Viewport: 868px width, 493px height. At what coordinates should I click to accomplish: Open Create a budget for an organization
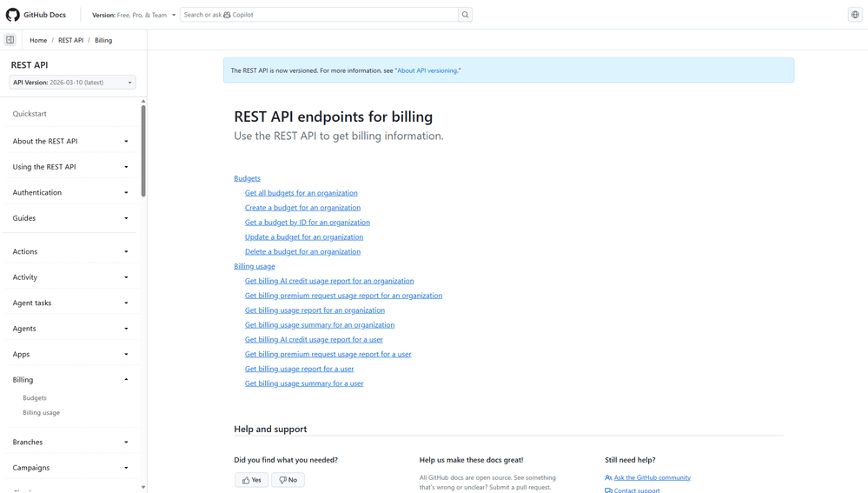click(303, 208)
